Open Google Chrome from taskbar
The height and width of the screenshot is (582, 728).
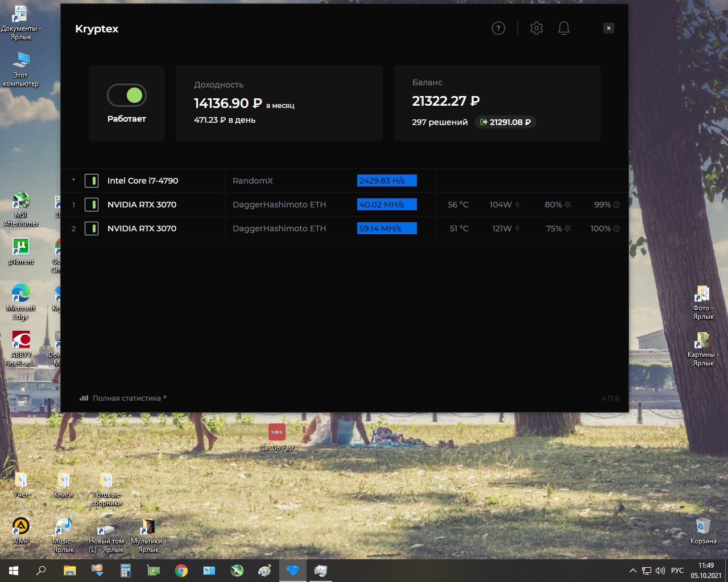181,571
